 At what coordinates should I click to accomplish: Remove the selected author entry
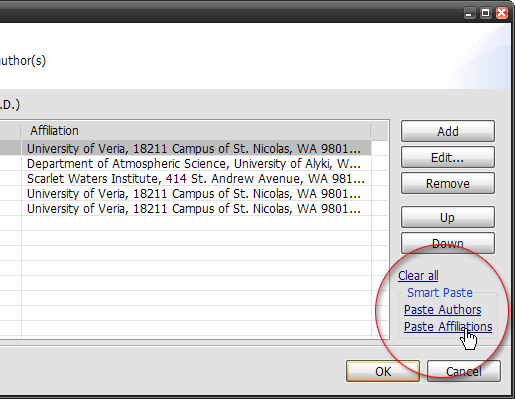point(448,183)
